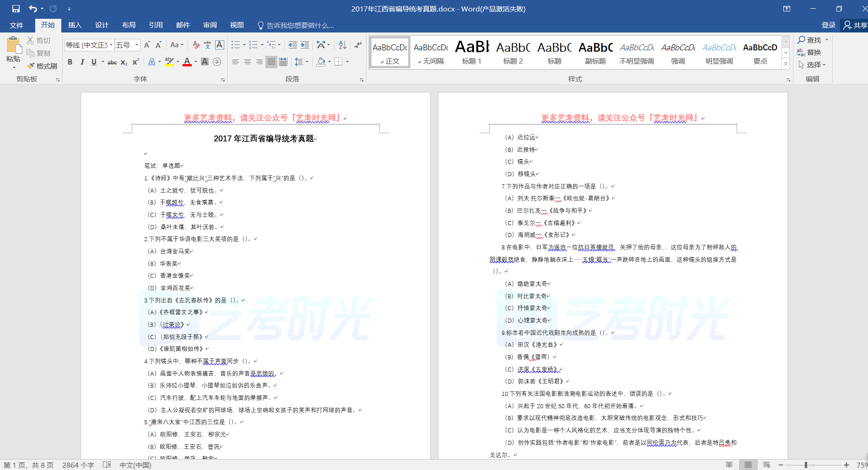Click the Increase Indent icon

point(305,45)
